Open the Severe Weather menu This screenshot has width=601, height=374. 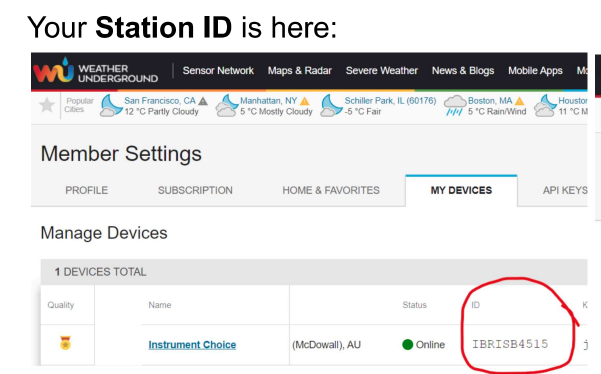(382, 71)
